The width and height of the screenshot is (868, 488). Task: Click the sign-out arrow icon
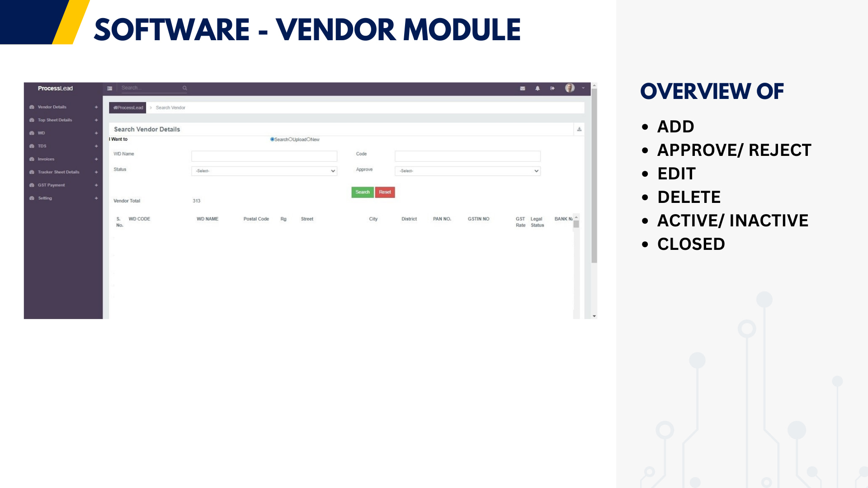552,89
